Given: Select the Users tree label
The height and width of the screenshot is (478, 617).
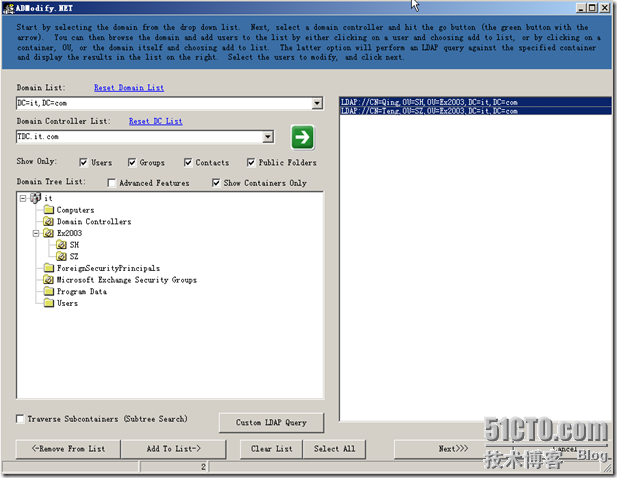Looking at the screenshot, I should point(67,303).
